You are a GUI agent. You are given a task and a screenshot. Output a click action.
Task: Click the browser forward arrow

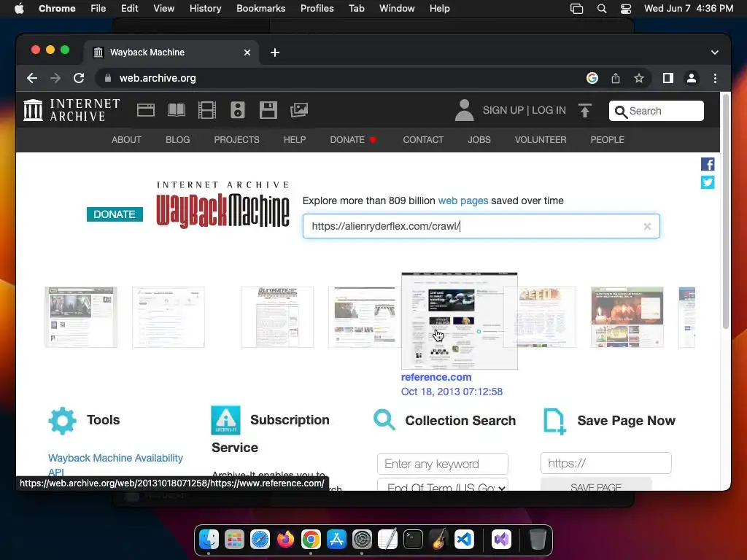point(55,78)
